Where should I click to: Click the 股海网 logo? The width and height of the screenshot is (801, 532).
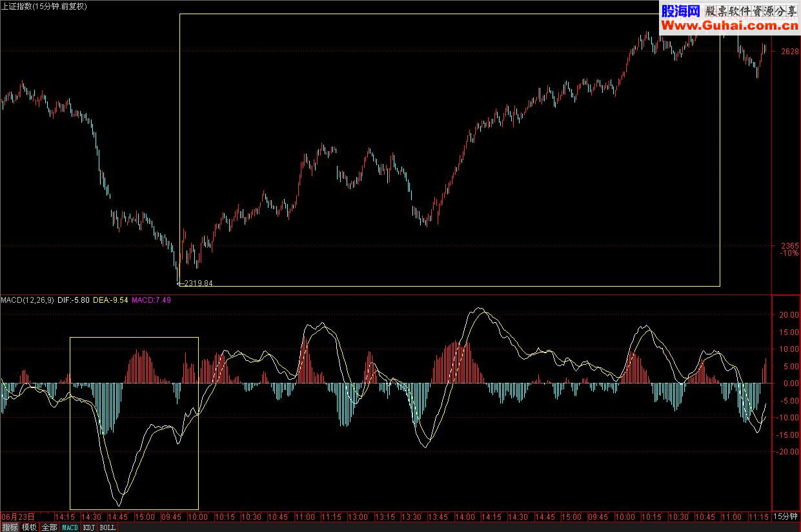(x=680, y=11)
